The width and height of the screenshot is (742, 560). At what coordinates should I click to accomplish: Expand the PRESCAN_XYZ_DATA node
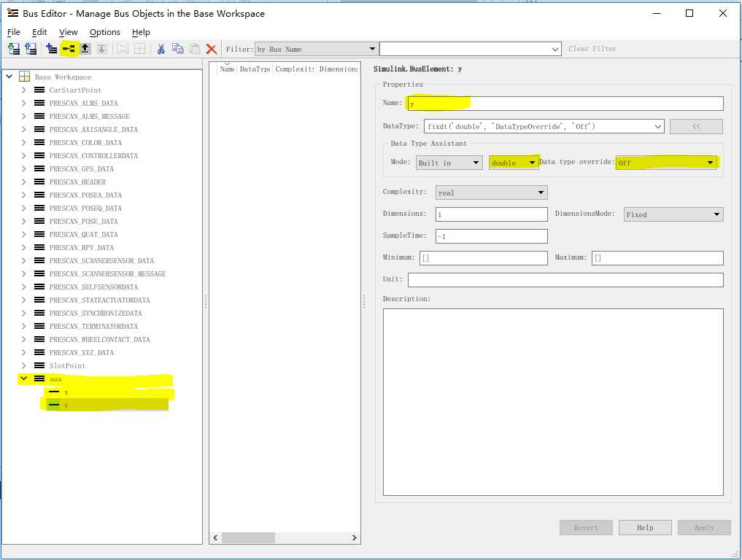23,352
